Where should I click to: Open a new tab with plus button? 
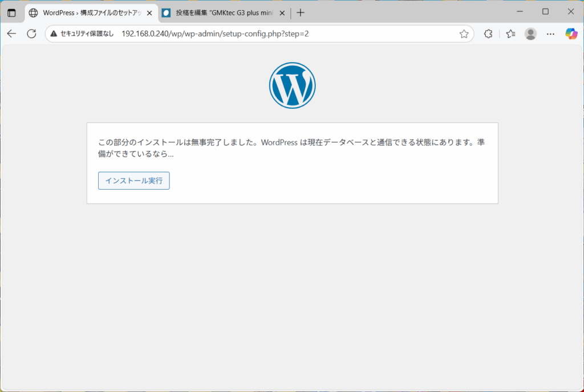pos(301,13)
